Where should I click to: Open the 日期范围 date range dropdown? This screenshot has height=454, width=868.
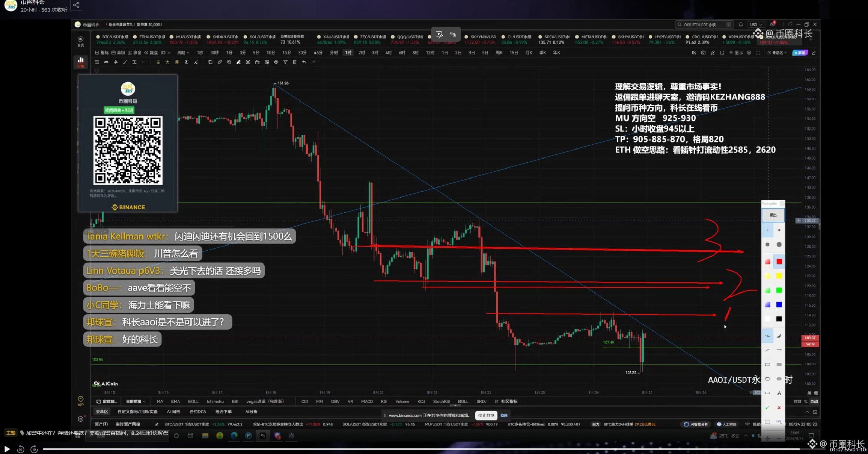coord(136,402)
